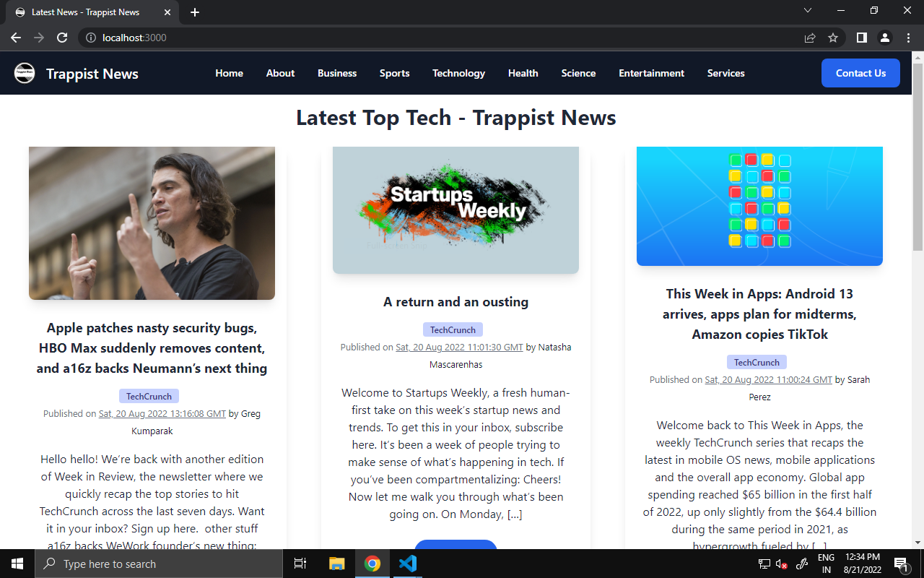Go to the Business section

[x=337, y=73]
